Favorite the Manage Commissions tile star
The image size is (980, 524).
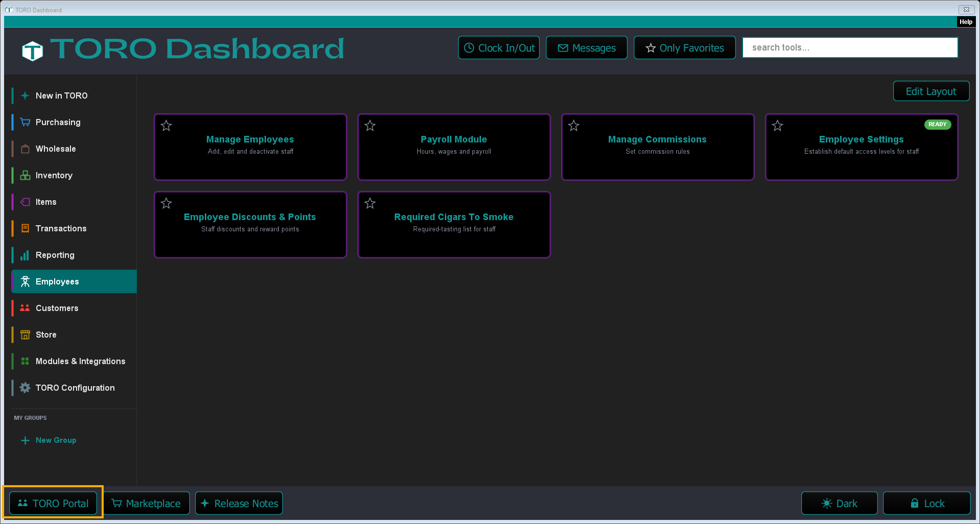click(x=574, y=126)
